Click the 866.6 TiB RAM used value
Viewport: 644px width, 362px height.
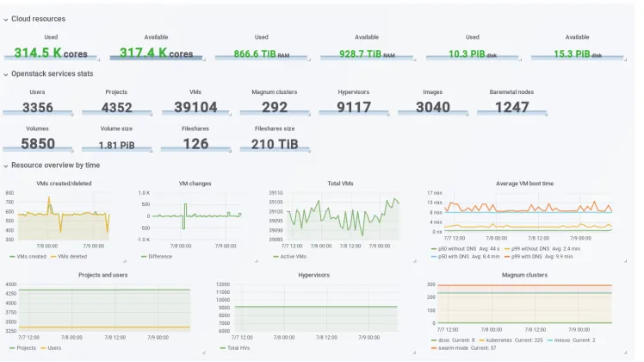[262, 54]
